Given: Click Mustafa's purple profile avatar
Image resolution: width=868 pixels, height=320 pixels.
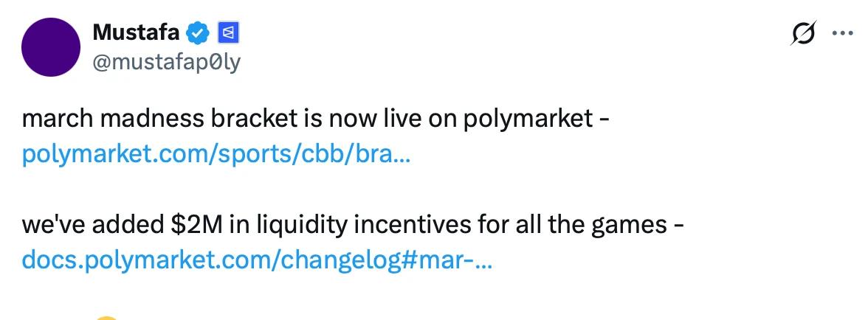Looking at the screenshot, I should pos(51,47).
